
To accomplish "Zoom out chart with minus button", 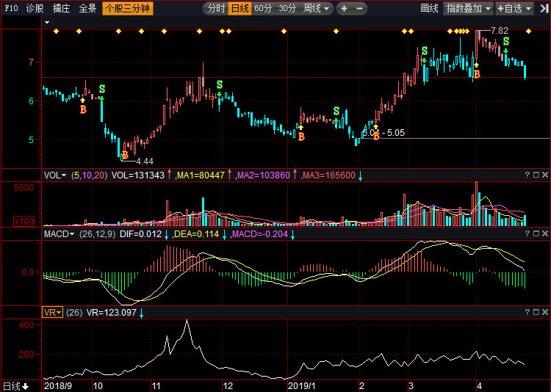I will [359, 8].
